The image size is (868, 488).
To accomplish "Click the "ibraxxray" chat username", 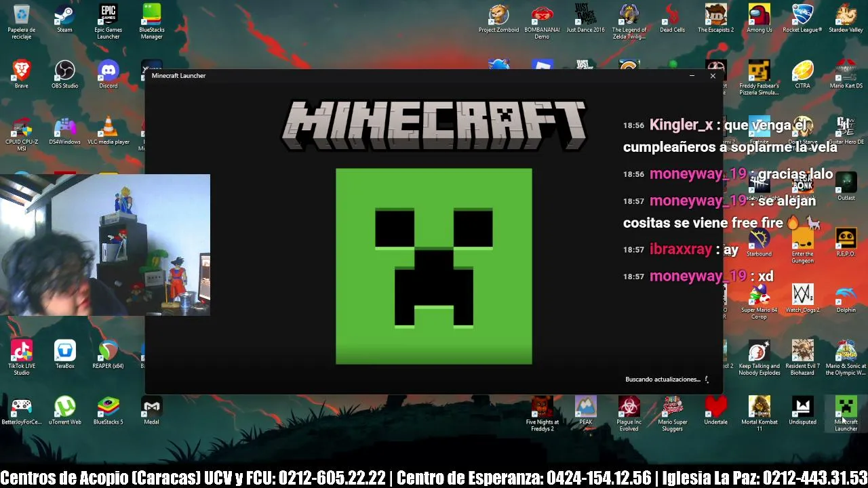I will (x=681, y=249).
